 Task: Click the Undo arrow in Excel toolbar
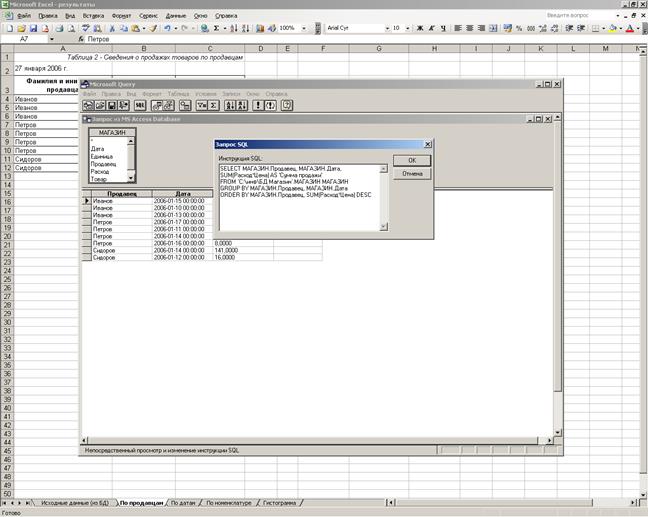(x=167, y=28)
